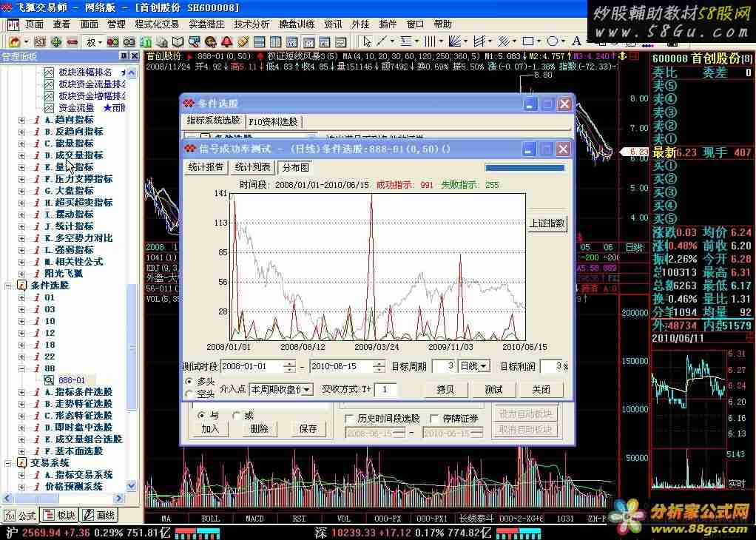Select the vertical parallel lines tool
This screenshot has width=756, height=540.
tap(430, 41)
